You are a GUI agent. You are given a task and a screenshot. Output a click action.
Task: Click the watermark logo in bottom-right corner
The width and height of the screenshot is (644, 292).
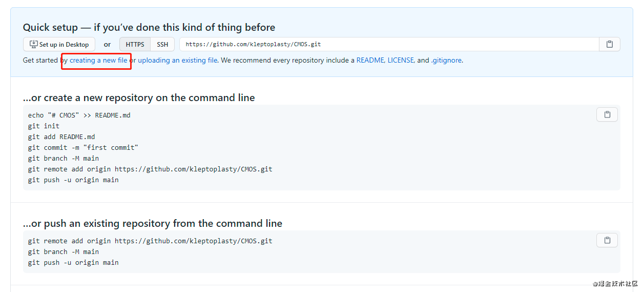(x=615, y=284)
